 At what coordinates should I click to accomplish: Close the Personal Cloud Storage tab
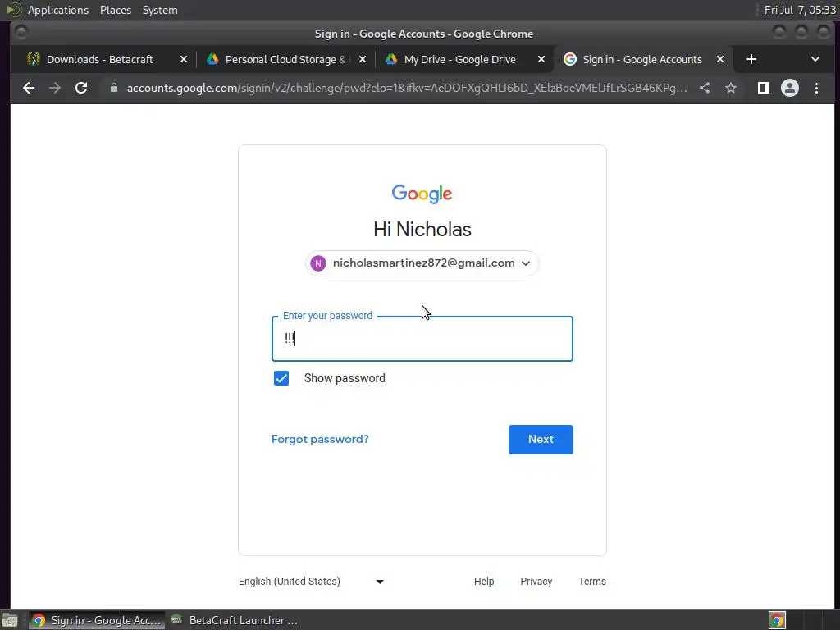coord(363,59)
